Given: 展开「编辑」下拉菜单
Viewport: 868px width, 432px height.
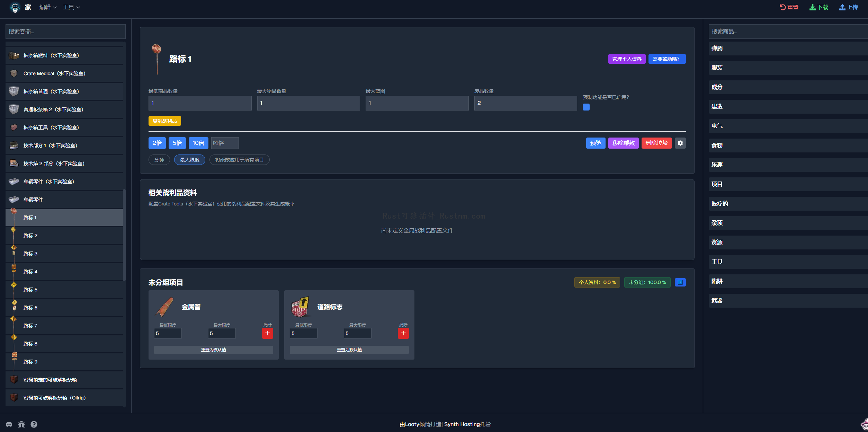Looking at the screenshot, I should [x=47, y=7].
